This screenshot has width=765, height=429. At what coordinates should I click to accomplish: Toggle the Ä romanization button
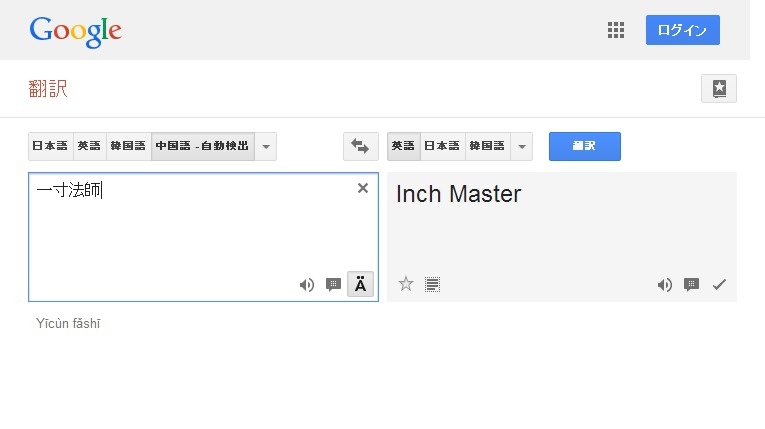click(x=361, y=284)
